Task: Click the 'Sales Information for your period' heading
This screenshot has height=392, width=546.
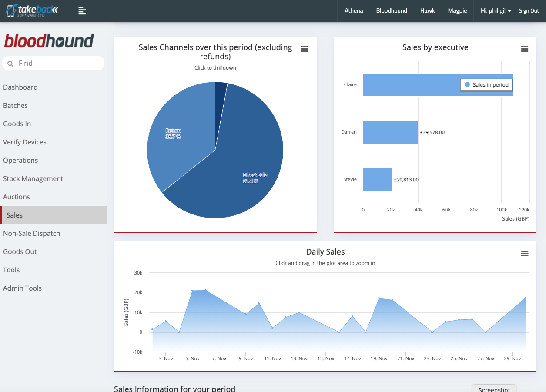Action: (x=174, y=389)
